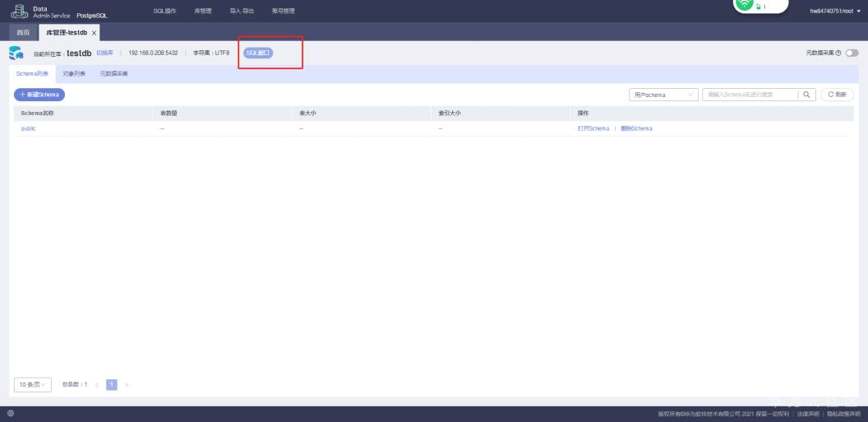868x422 pixels.
Task: Click the 打开Schema link
Action: pyautogui.click(x=593, y=128)
